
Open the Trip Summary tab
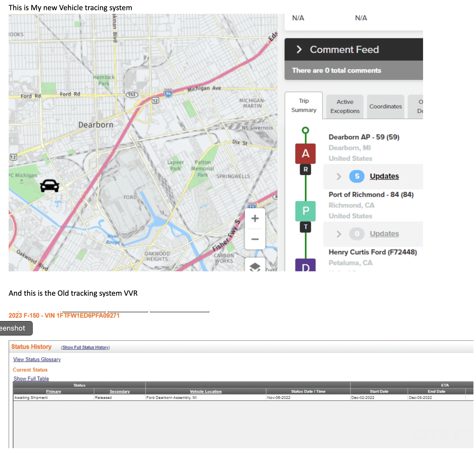click(304, 105)
